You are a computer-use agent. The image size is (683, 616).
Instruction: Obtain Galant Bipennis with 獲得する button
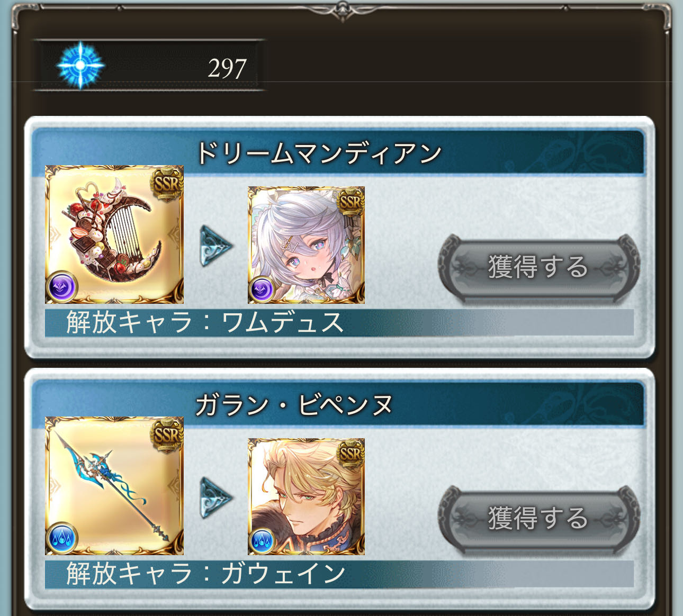point(538,518)
